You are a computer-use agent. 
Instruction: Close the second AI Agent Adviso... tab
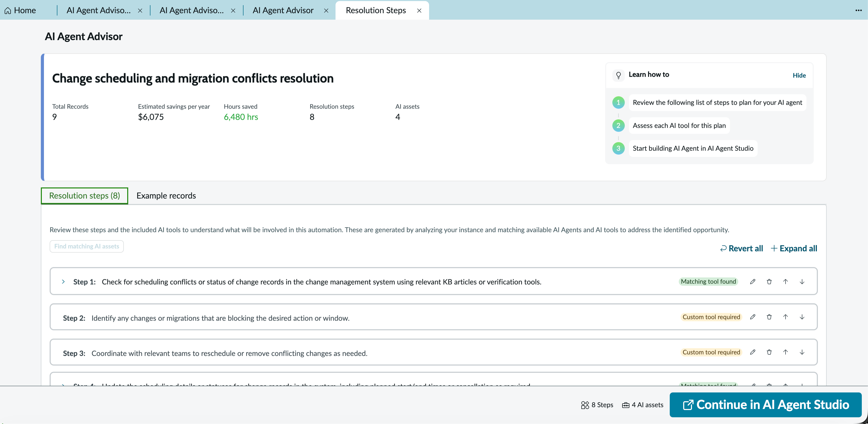click(x=233, y=10)
